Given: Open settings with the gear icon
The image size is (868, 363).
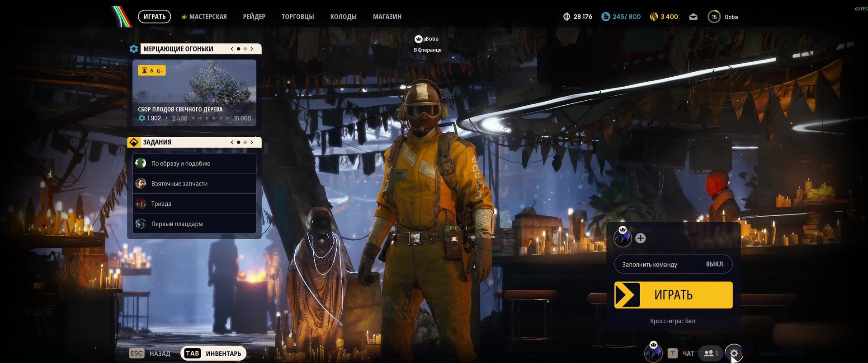Looking at the screenshot, I should (x=734, y=354).
